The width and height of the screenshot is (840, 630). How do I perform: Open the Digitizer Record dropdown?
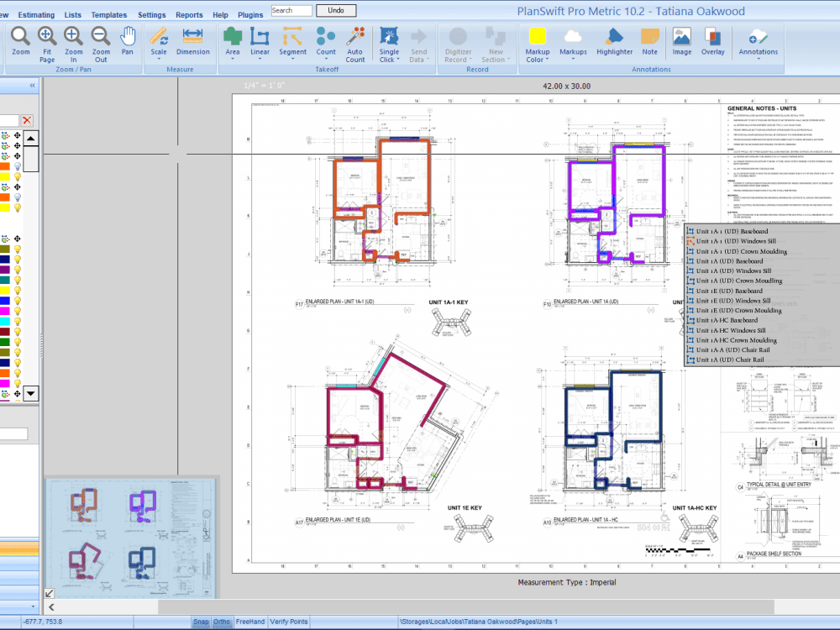click(x=470, y=60)
